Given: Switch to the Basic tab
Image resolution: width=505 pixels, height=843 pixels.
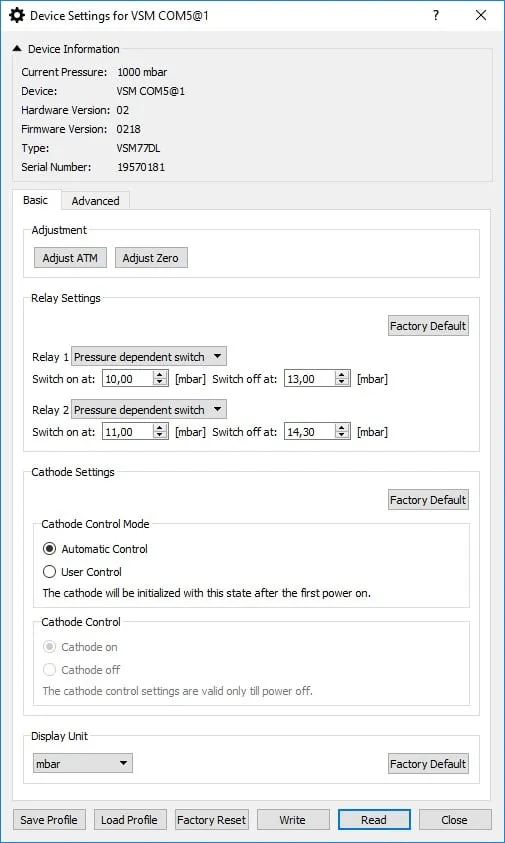Looking at the screenshot, I should (x=36, y=201).
